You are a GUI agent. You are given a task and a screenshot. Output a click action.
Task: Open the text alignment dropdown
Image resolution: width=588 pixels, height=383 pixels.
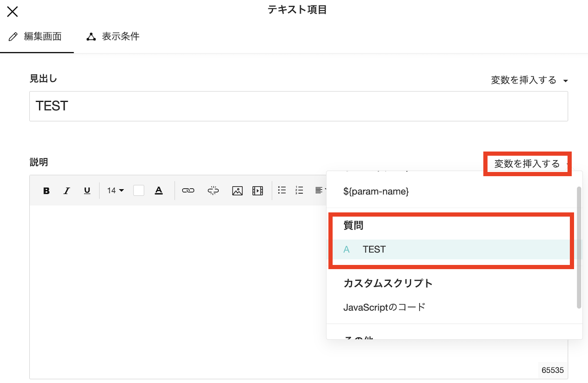[x=320, y=190]
